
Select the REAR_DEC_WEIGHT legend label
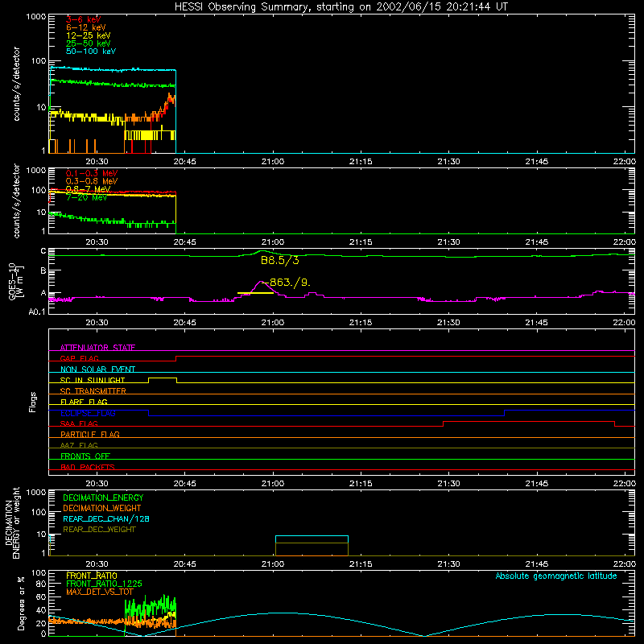(x=99, y=530)
